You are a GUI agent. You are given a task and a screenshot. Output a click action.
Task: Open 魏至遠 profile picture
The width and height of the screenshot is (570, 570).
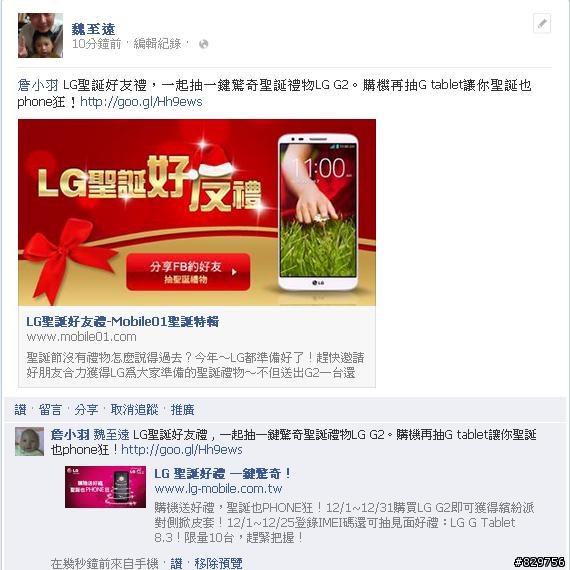coord(40,35)
